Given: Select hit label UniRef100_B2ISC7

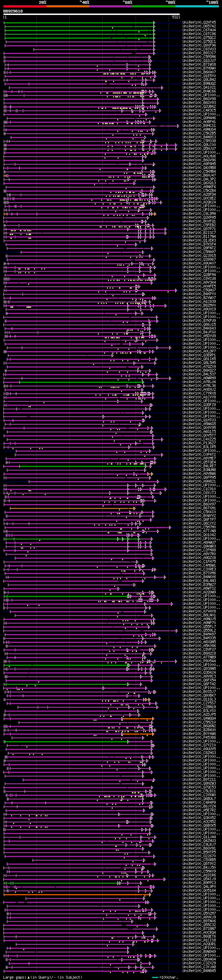Looking at the screenshot, I should click(199, 233).
